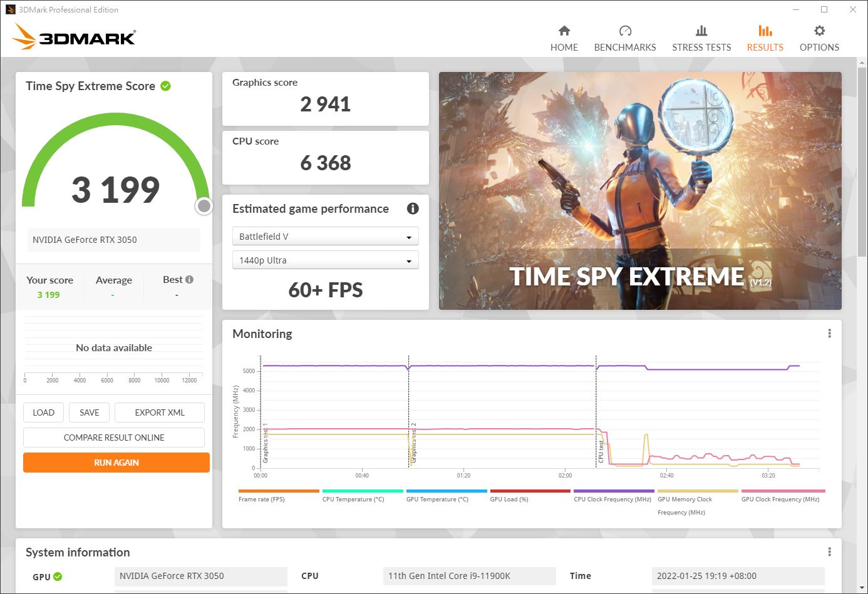Click the green check beside GPU
868x594 pixels.
[x=58, y=576]
